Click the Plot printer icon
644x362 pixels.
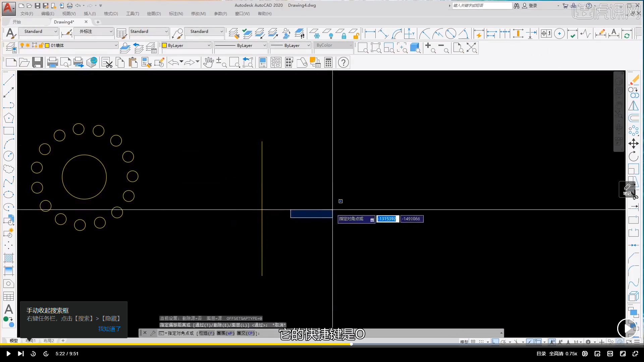(x=52, y=62)
